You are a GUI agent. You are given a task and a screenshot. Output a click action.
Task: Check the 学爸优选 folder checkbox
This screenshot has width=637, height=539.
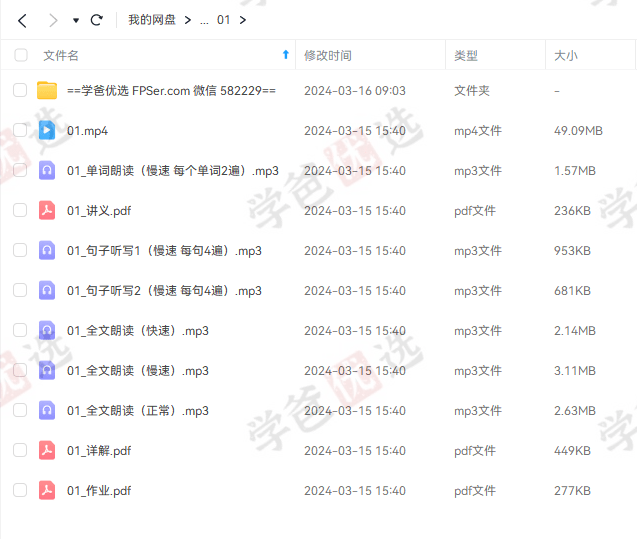click(x=20, y=90)
